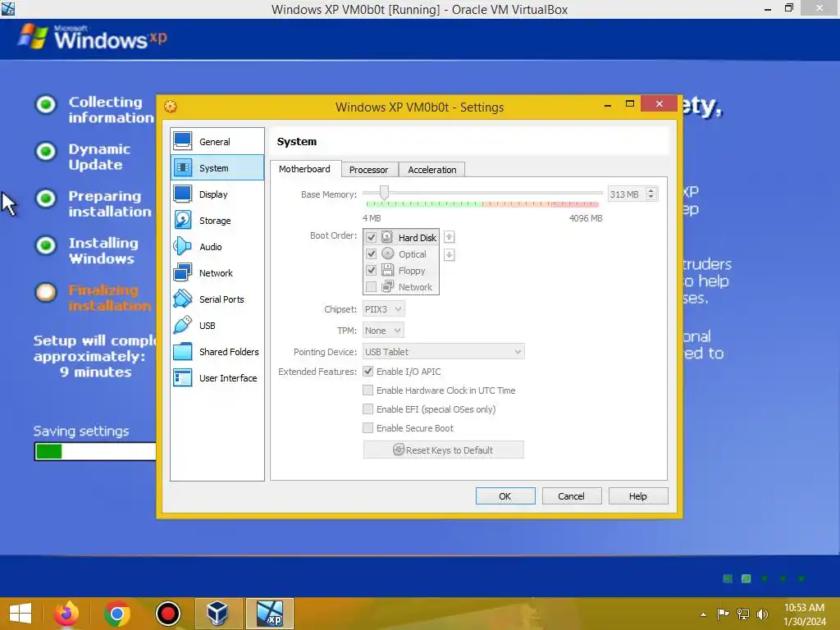Image resolution: width=840 pixels, height=630 pixels.
Task: Open Chipset PIIX3 dropdown
Action: pos(383,309)
